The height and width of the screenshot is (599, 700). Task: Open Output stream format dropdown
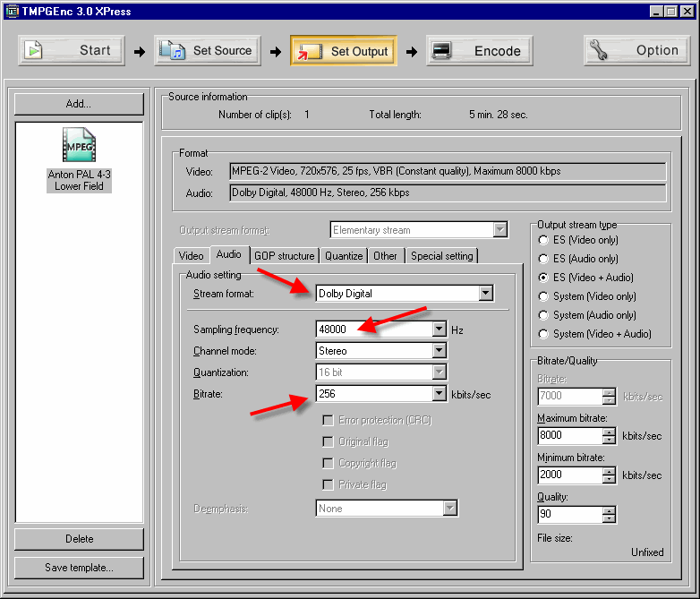(x=500, y=230)
